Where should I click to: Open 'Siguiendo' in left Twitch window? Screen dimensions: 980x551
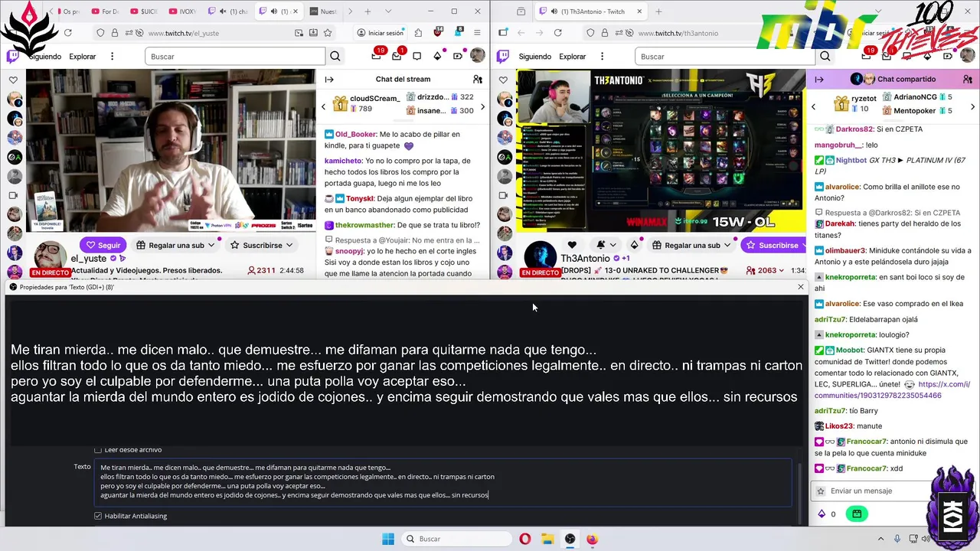point(45,56)
